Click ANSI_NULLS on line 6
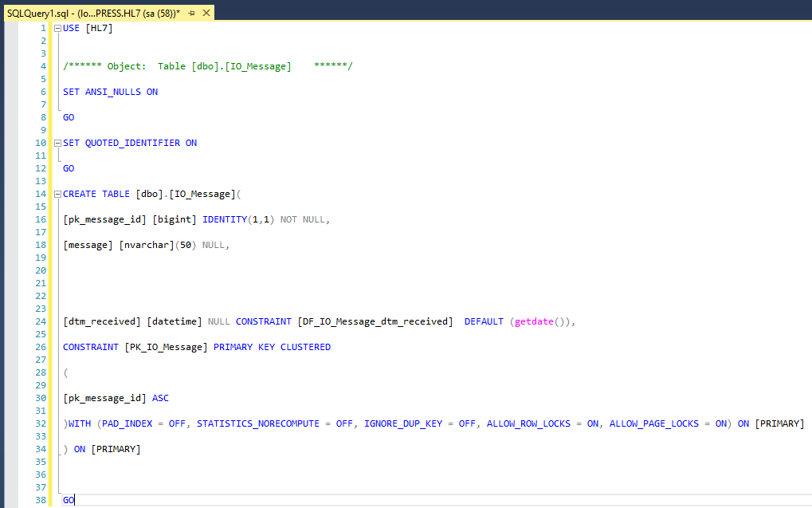Viewport: 812px width, 508px height. coord(113,92)
